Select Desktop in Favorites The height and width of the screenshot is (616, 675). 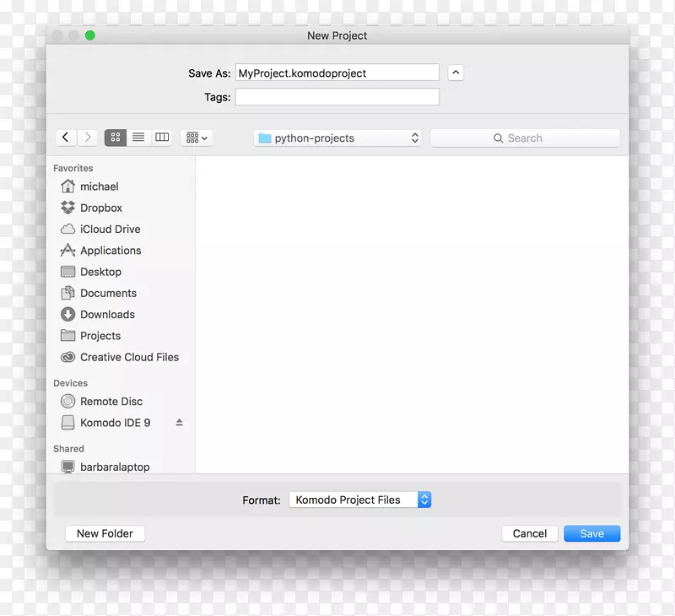(121, 272)
